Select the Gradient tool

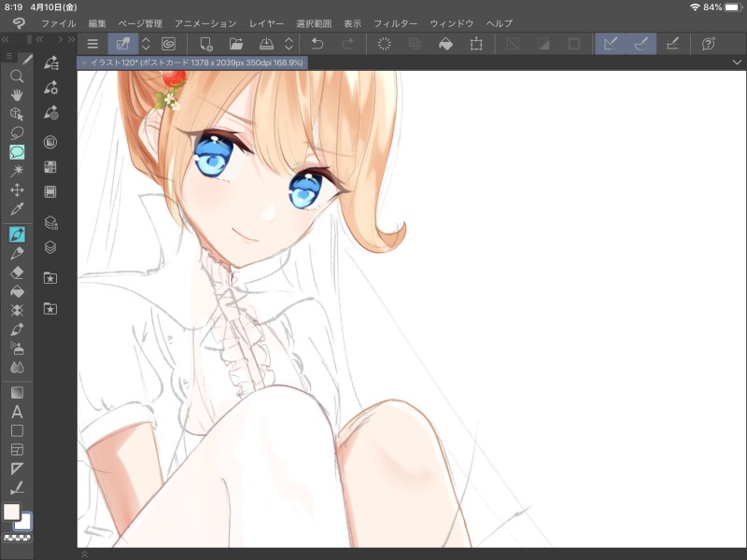[17, 392]
